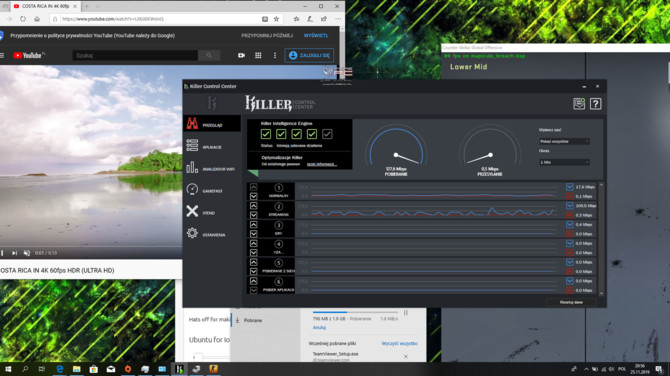This screenshot has width=670, height=376.
Task: Click the Killer Control Center taskbar icon
Action: (x=179, y=369)
